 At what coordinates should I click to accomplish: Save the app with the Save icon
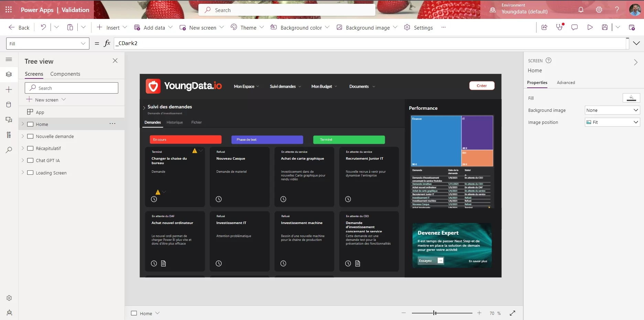(x=605, y=27)
